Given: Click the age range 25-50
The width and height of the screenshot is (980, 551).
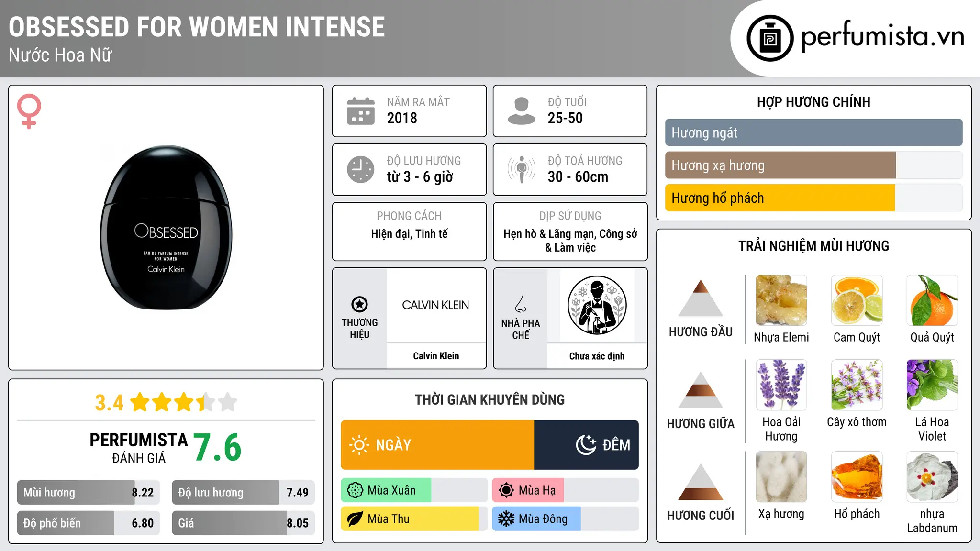Looking at the screenshot, I should coord(565,118).
